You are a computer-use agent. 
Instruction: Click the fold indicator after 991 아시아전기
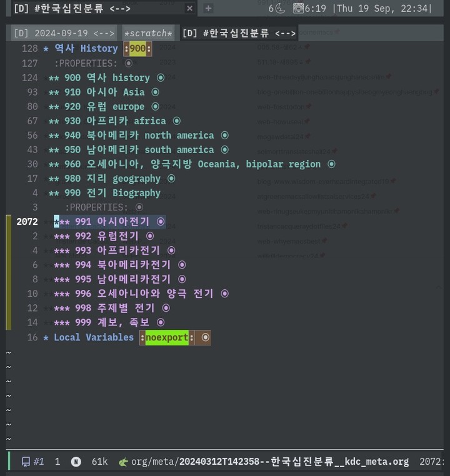[x=161, y=222]
